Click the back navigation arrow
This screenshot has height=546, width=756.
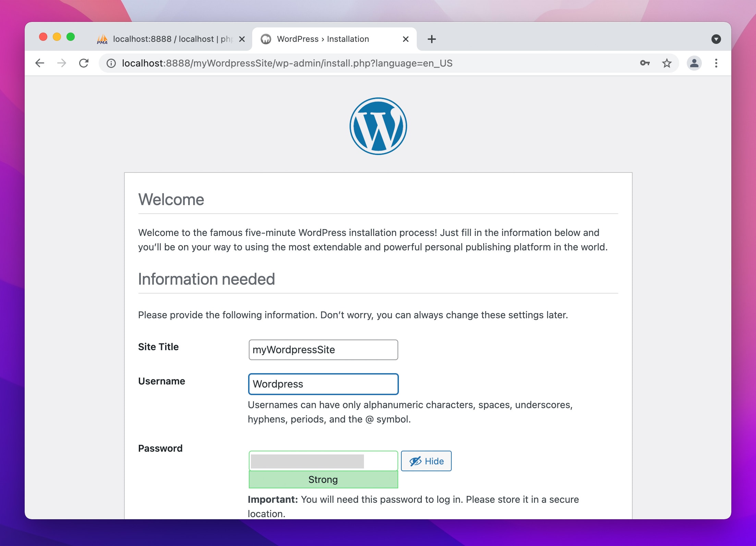point(39,63)
